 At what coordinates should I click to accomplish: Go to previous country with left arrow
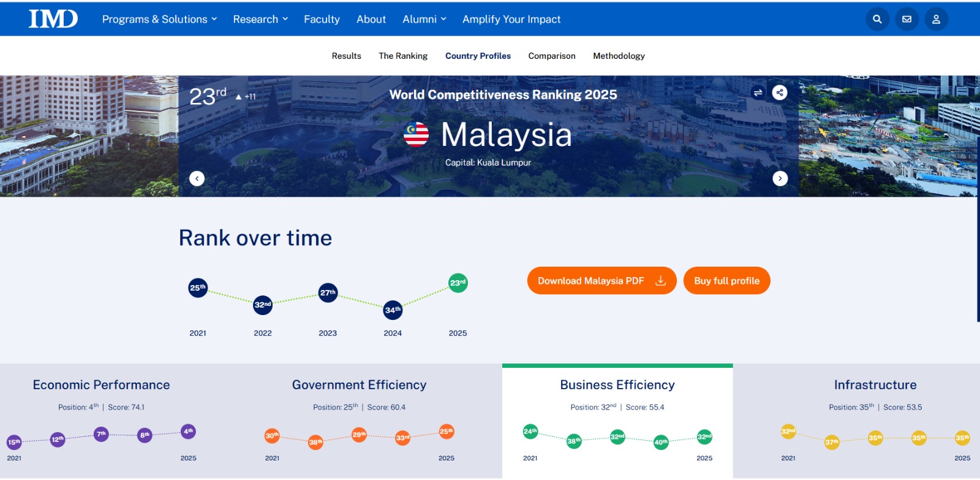[197, 178]
